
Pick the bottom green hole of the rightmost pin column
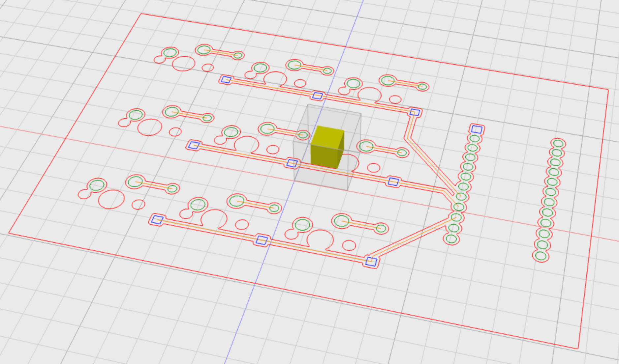coord(541,256)
